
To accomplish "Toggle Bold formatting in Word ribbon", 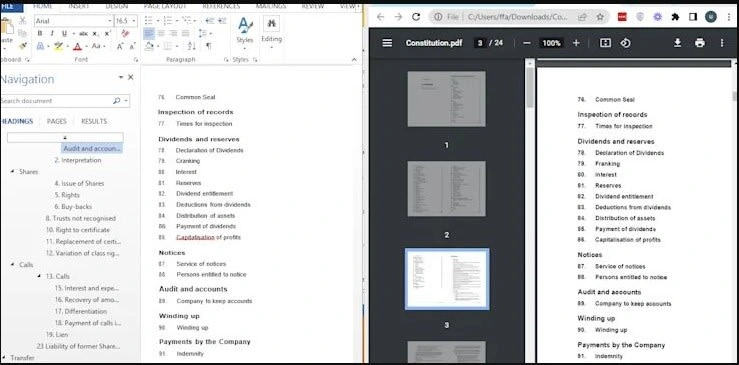I will pyautogui.click(x=40, y=33).
